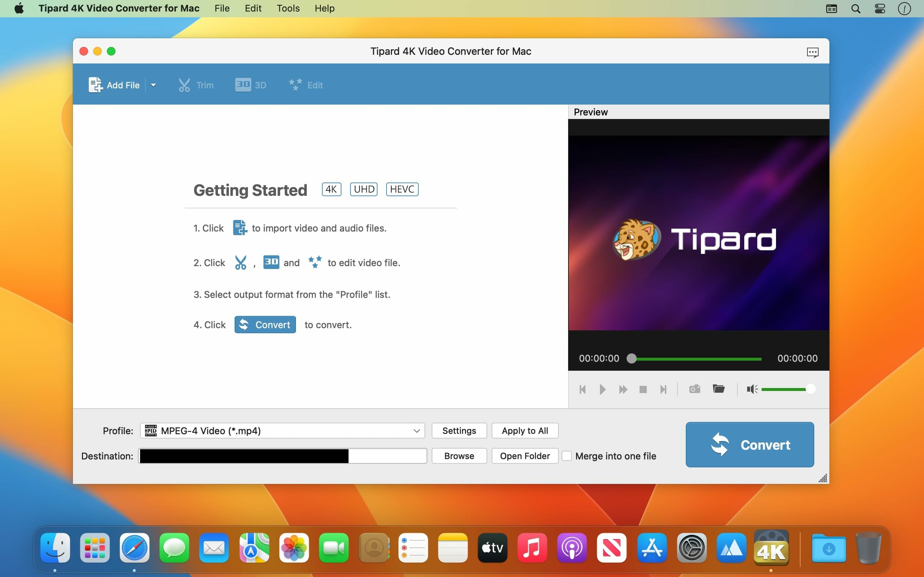This screenshot has height=577, width=924.
Task: Take a snapshot with the camera icon
Action: pyautogui.click(x=694, y=389)
